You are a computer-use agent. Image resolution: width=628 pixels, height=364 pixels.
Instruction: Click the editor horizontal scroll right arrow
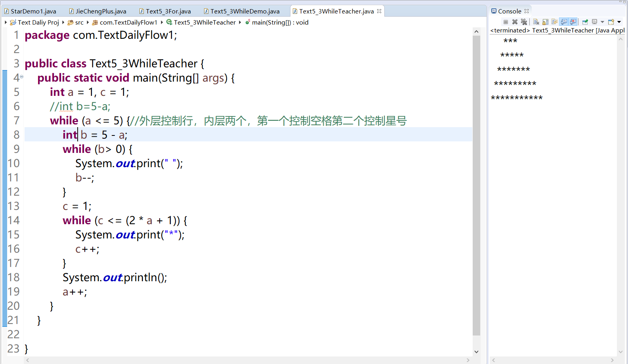(x=468, y=360)
